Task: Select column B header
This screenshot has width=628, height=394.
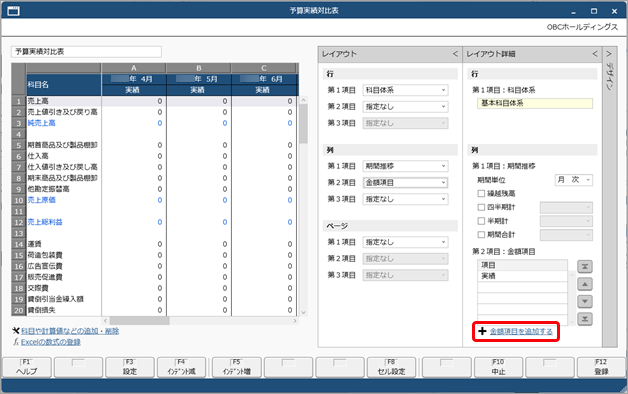Action: [199, 68]
